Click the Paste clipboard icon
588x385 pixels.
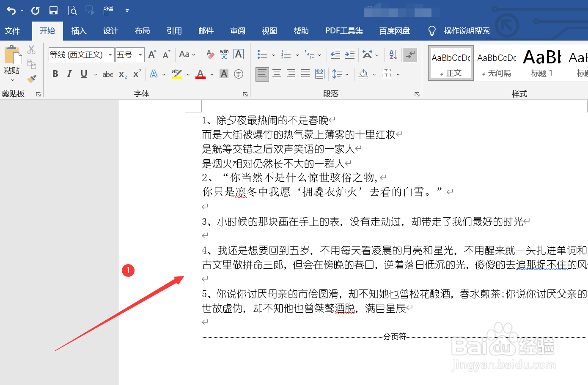pos(13,55)
